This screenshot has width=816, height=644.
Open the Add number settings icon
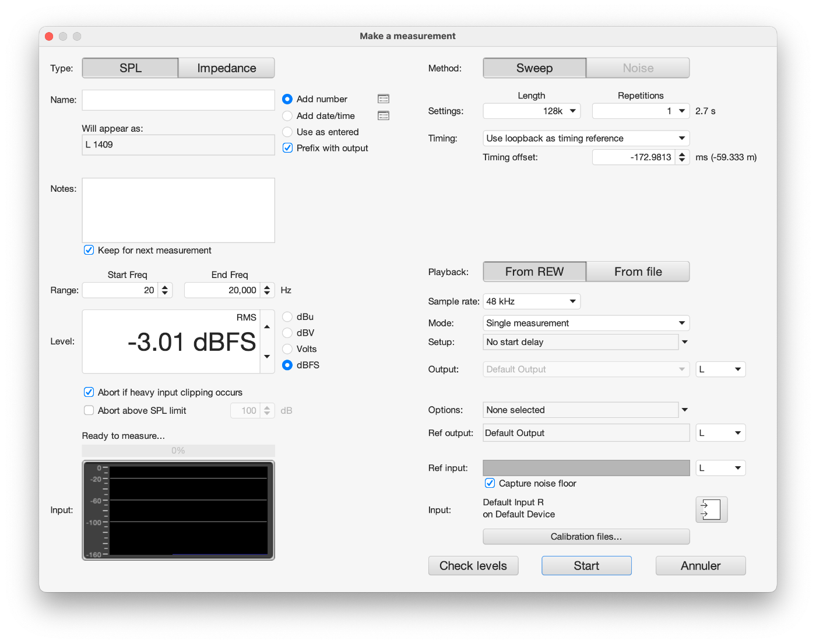pyautogui.click(x=383, y=99)
